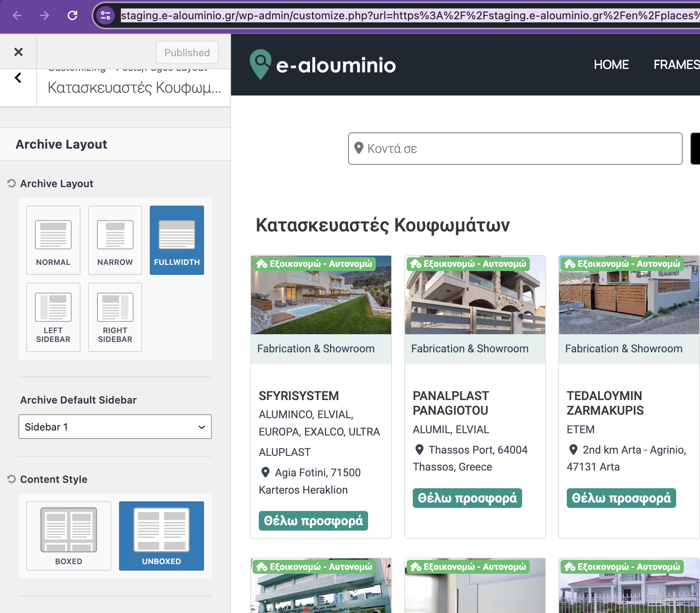
Task: Choose the Fullwidth archive layout
Action: 177,240
